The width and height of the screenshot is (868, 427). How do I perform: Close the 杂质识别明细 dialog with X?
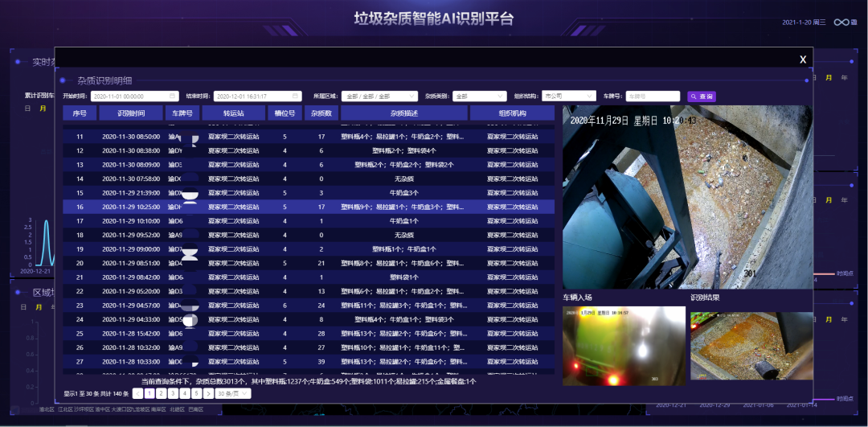point(802,60)
